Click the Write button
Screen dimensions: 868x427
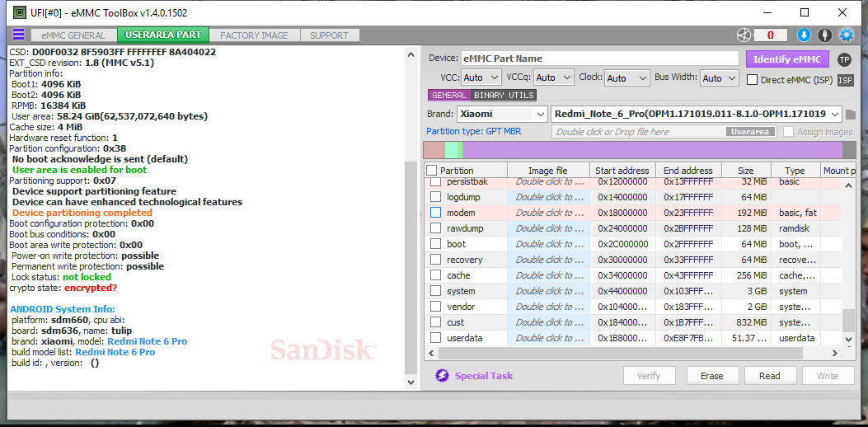coord(828,376)
